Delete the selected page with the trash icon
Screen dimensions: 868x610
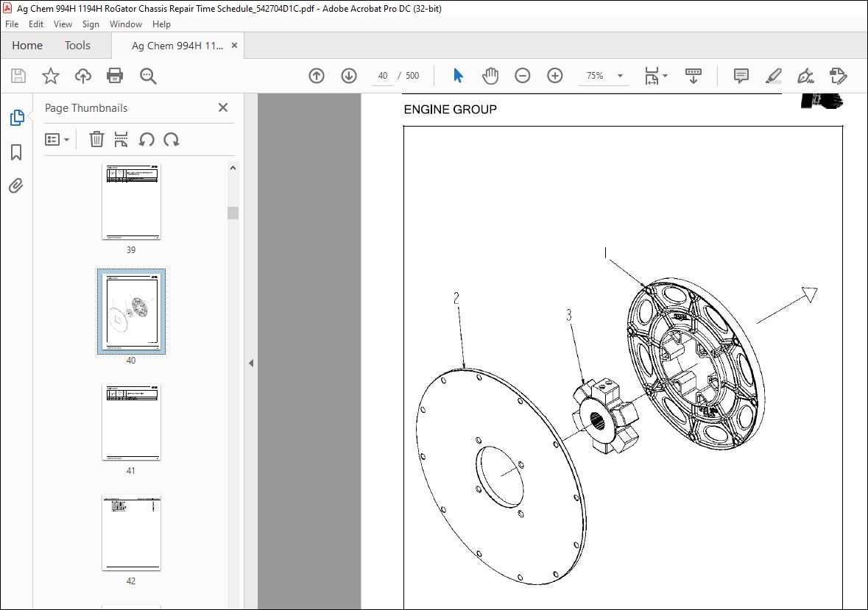pyautogui.click(x=96, y=139)
